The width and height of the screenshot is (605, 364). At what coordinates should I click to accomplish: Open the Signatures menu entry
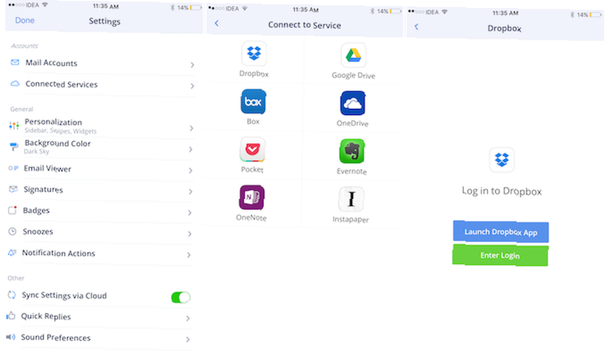coord(100,190)
